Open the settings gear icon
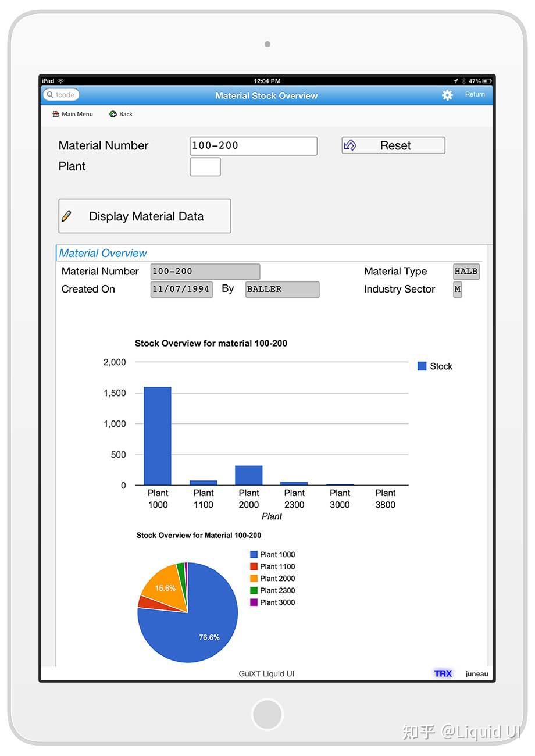This screenshot has width=535, height=756. tap(447, 95)
